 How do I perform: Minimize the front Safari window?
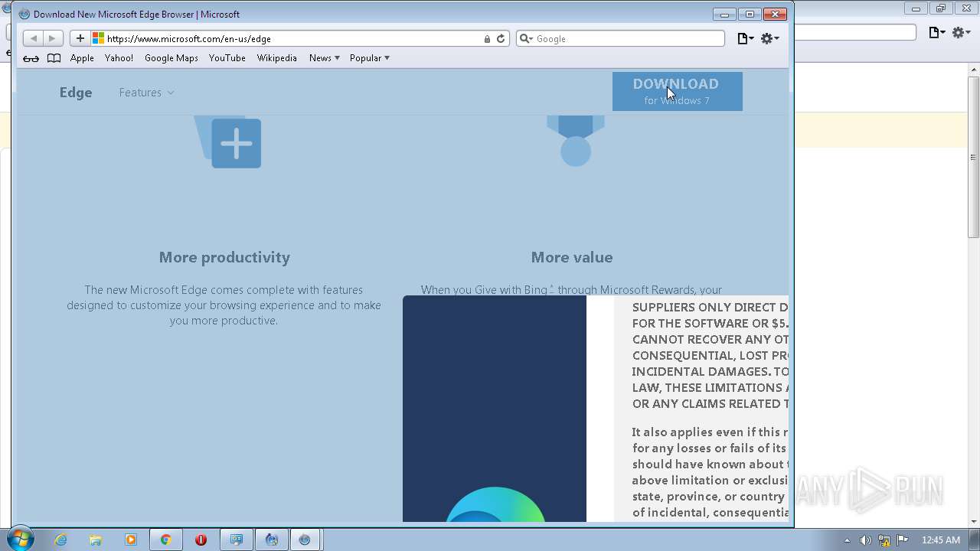point(724,14)
